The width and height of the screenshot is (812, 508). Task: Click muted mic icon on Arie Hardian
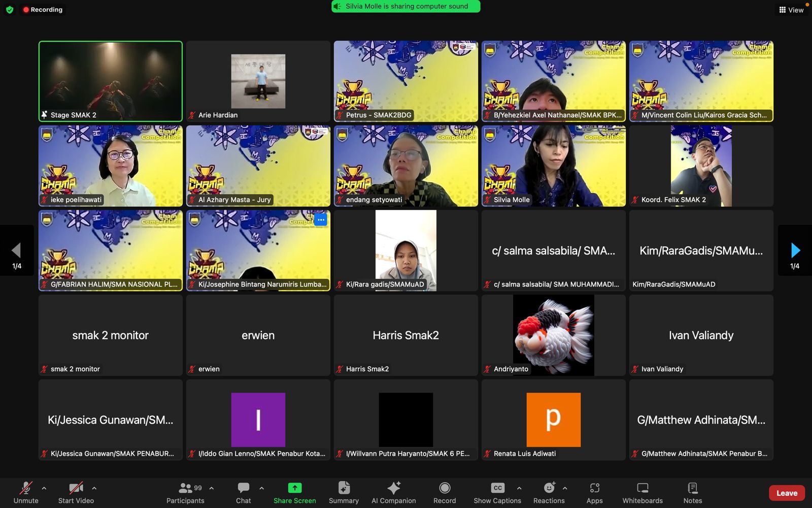pos(192,115)
